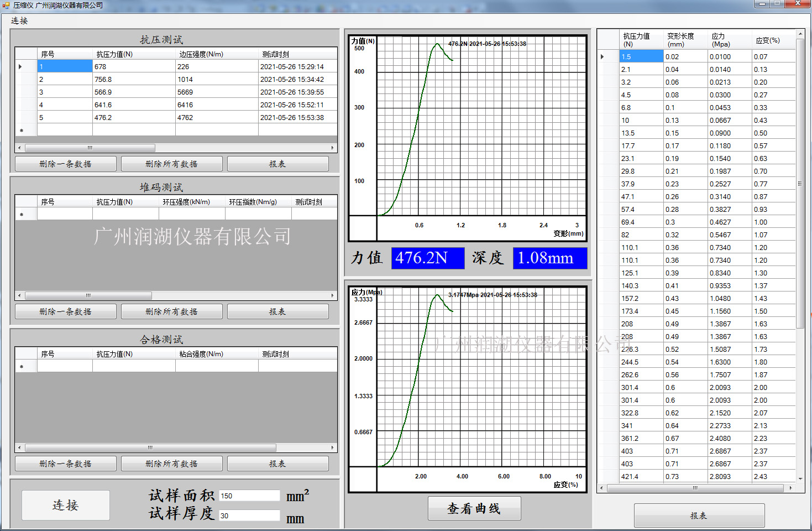Viewport: 812px width, 531px height.
Task: Click 报表 button under the right data table
Action: [699, 516]
